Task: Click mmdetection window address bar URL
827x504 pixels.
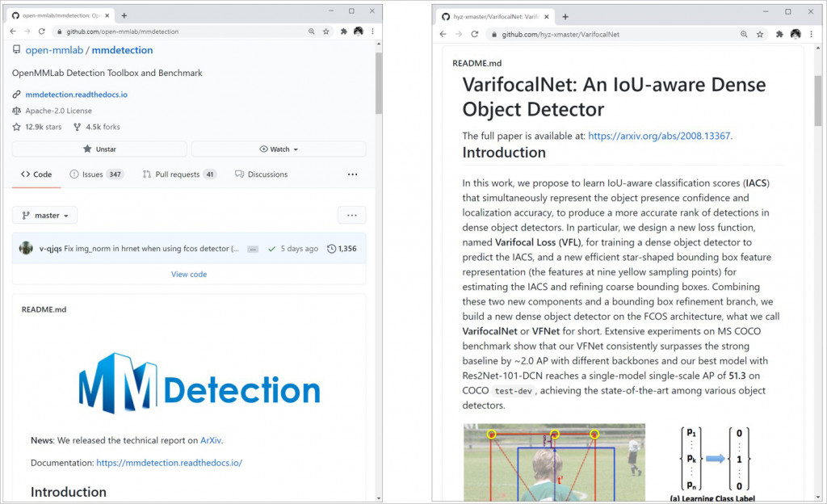Action: (123, 31)
